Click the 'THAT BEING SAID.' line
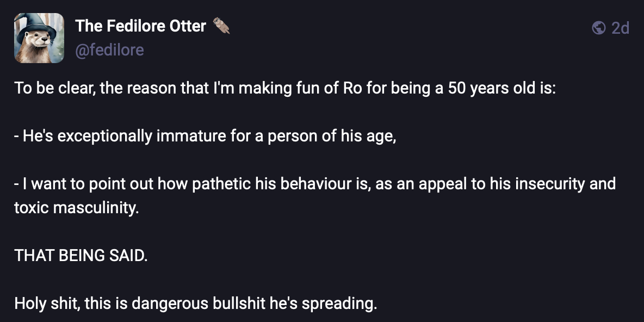Image resolution: width=644 pixels, height=322 pixels. tap(81, 256)
